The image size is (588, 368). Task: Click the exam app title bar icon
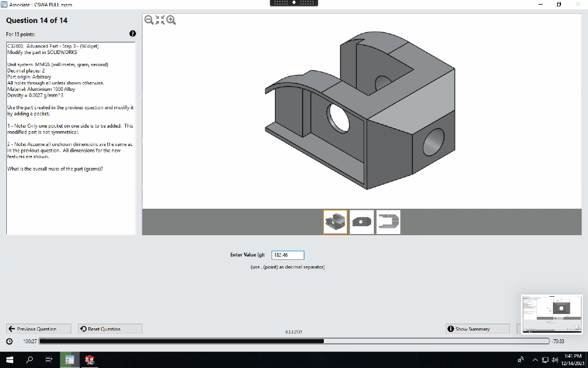coord(4,5)
